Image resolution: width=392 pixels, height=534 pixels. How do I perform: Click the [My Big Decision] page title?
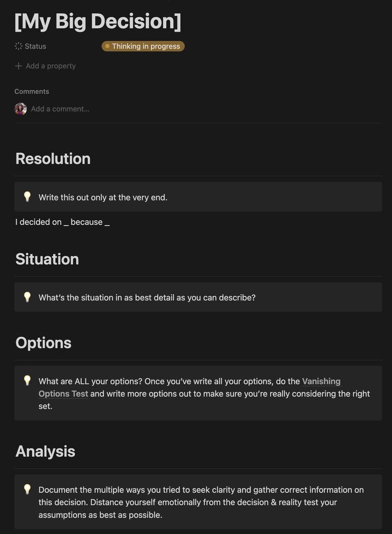(98, 21)
